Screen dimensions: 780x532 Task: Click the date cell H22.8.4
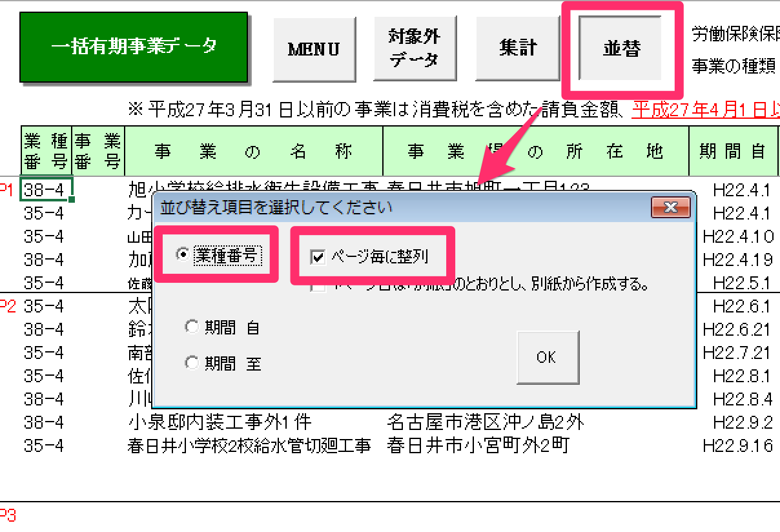(x=743, y=399)
